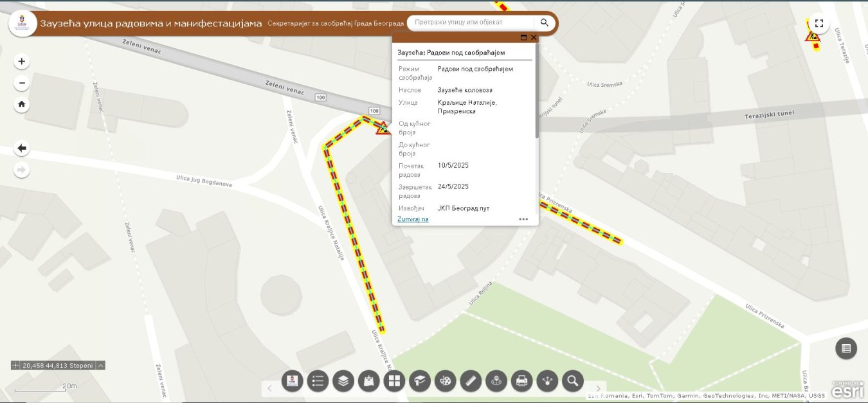Click Секретаријат за саобраћај Града Београда subtitle
Image resolution: width=868 pixels, height=403 pixels.
(335, 22)
